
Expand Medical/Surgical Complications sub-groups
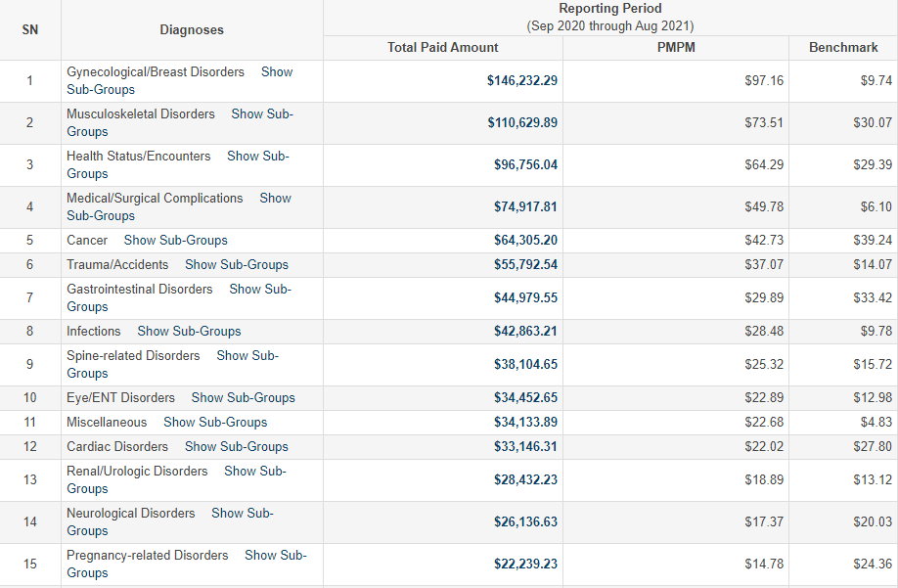tap(275, 199)
